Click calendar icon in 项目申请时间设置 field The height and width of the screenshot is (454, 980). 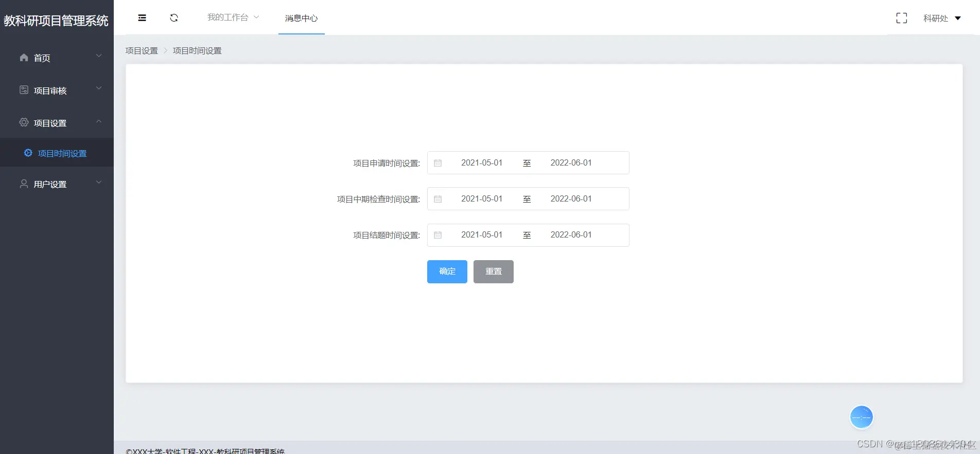(x=437, y=163)
